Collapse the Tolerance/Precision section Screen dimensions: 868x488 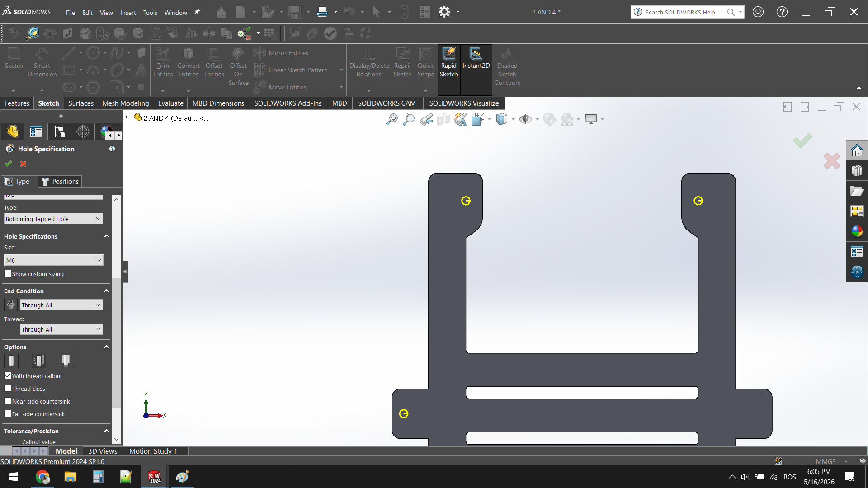pos(107,431)
